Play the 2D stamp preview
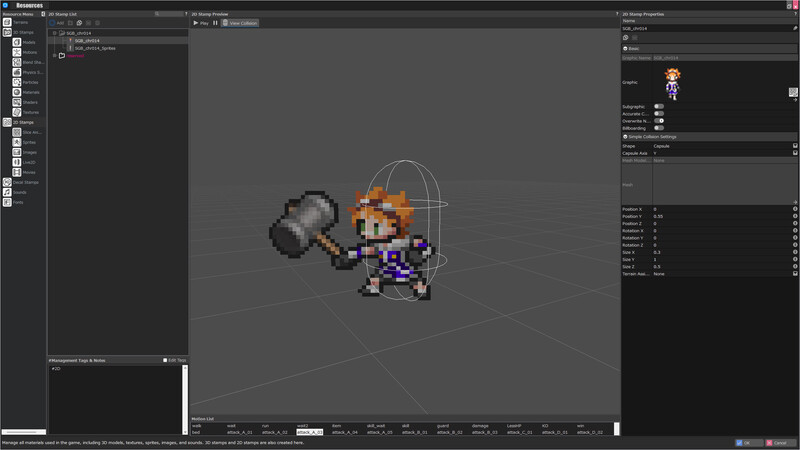This screenshot has width=800, height=450. coord(201,23)
